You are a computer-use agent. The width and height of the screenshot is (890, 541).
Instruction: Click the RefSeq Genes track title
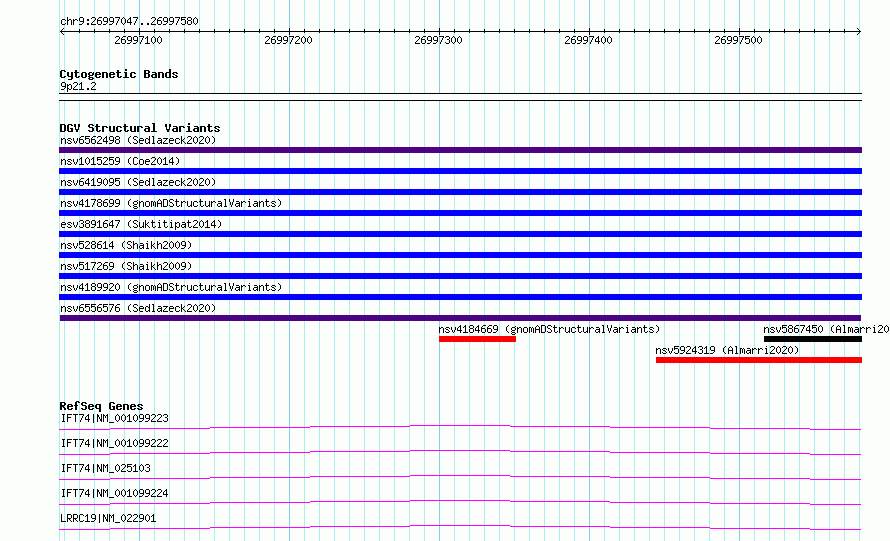click(101, 406)
